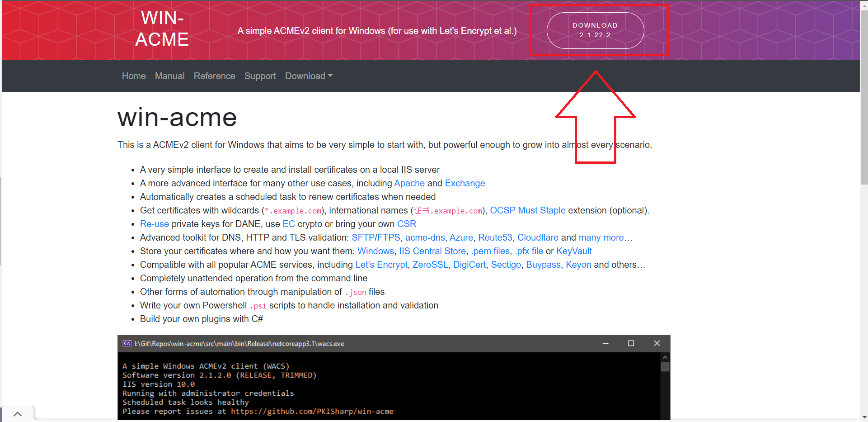Open the Buypass link
Viewport: 868px width, 422px height.
point(543,265)
